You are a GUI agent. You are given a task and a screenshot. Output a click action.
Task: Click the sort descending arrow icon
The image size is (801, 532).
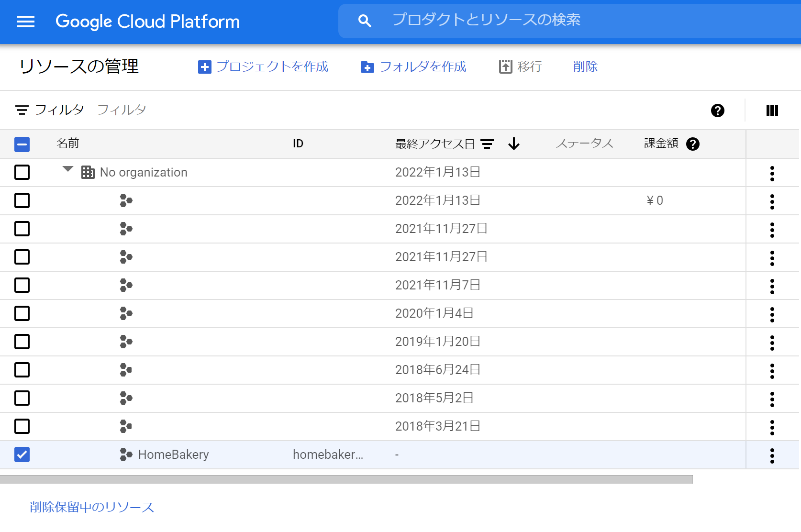[514, 144]
